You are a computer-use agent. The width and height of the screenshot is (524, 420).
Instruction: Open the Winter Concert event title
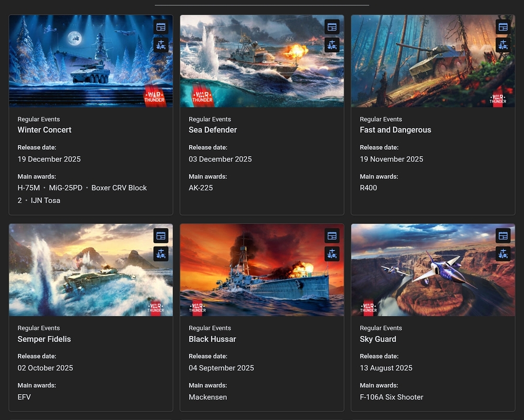pyautogui.click(x=45, y=130)
